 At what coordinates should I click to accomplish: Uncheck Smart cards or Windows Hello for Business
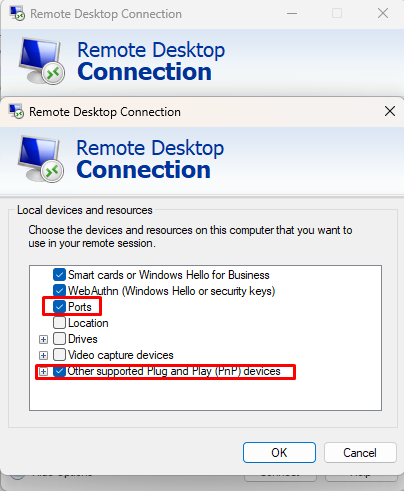59,275
